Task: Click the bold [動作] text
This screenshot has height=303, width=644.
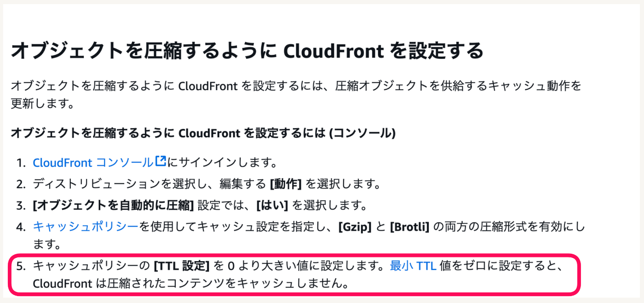Action: tap(285, 184)
